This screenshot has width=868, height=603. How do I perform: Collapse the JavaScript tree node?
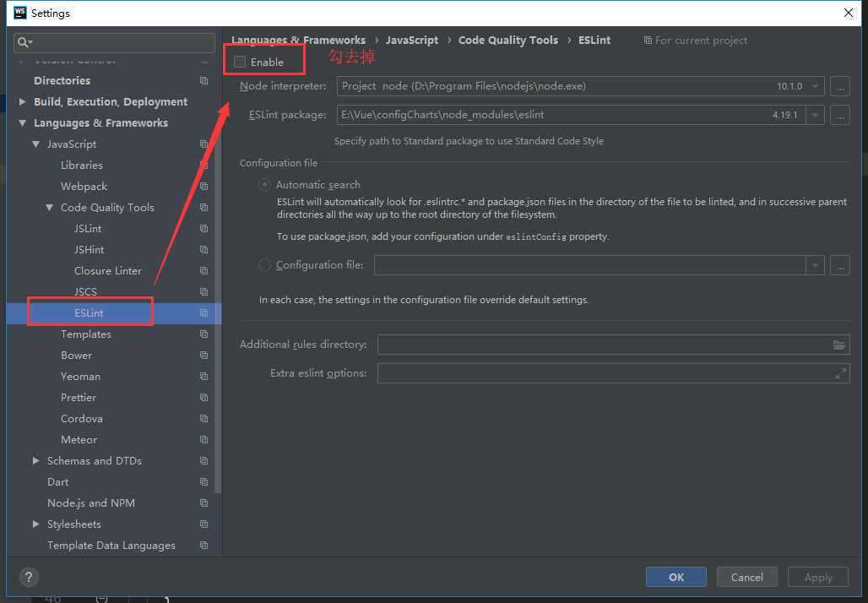click(36, 144)
